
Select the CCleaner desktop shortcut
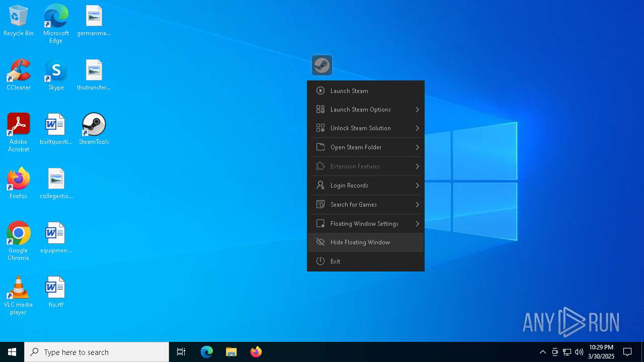click(19, 75)
